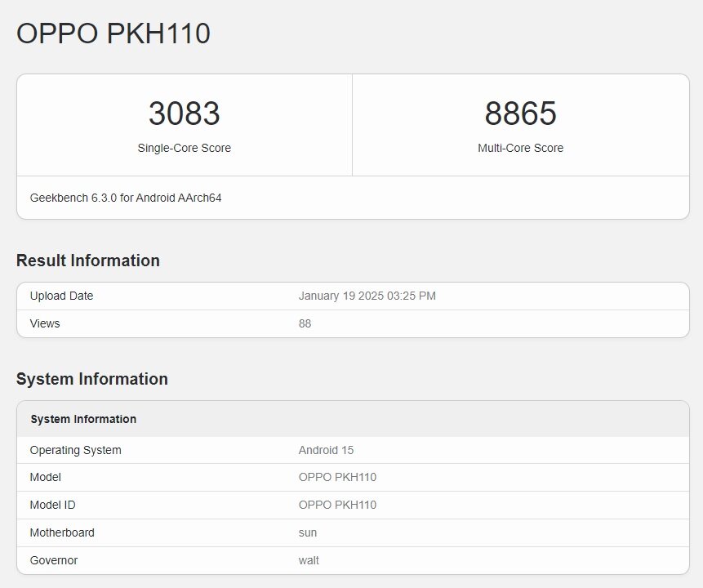The width and height of the screenshot is (703, 588).
Task: Click the Governor row label
Action: (x=54, y=560)
